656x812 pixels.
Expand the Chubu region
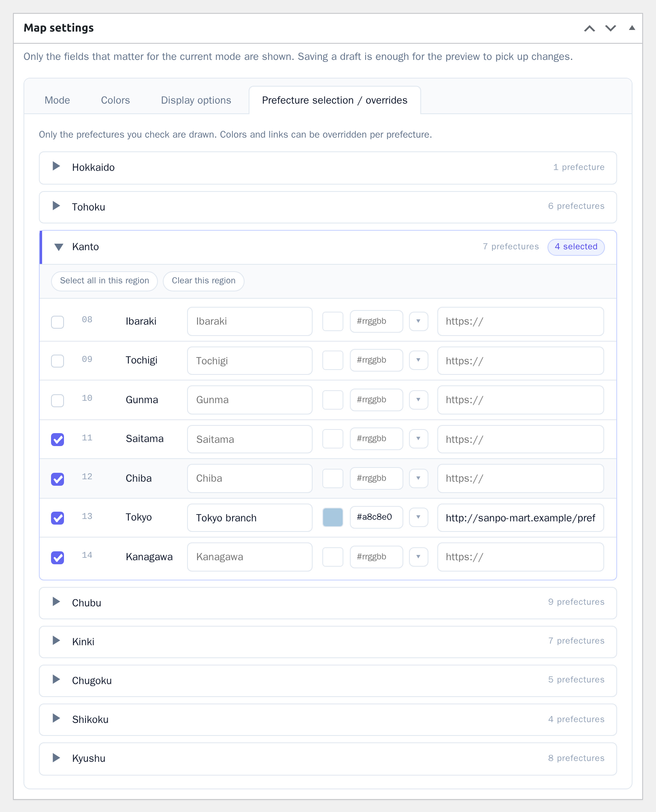pyautogui.click(x=328, y=603)
